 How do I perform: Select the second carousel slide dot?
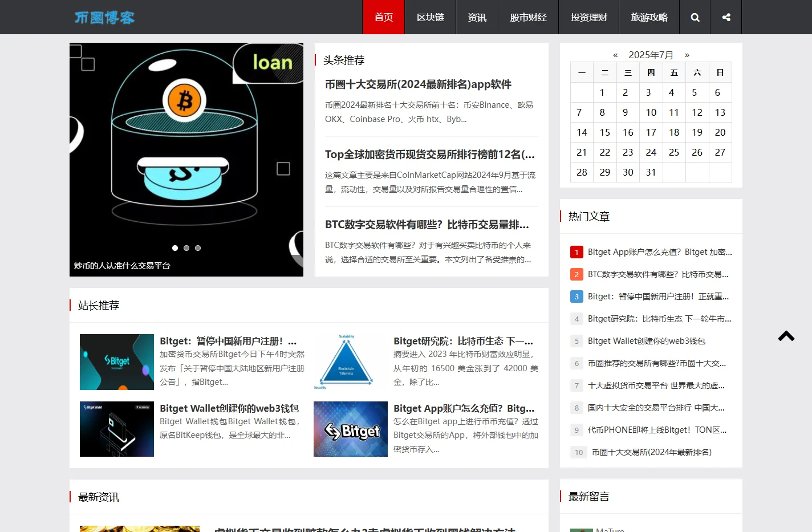coord(186,248)
